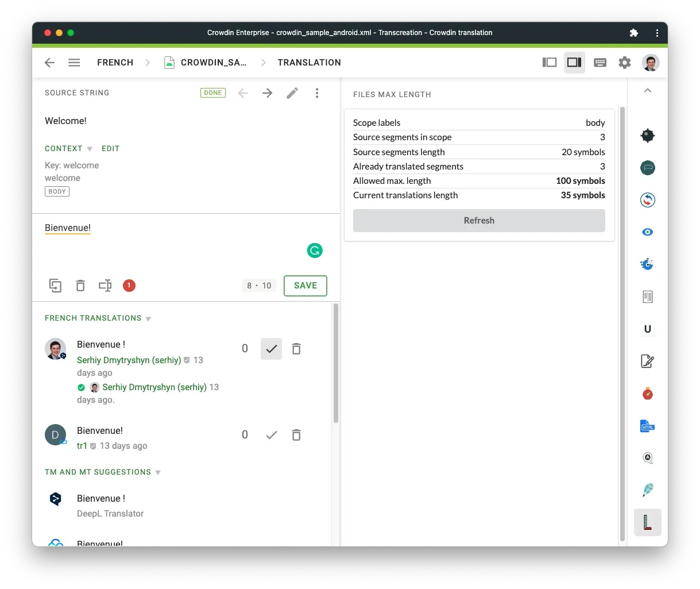Open source string more options menu
Image resolution: width=700 pixels, height=589 pixels.
[x=317, y=93]
